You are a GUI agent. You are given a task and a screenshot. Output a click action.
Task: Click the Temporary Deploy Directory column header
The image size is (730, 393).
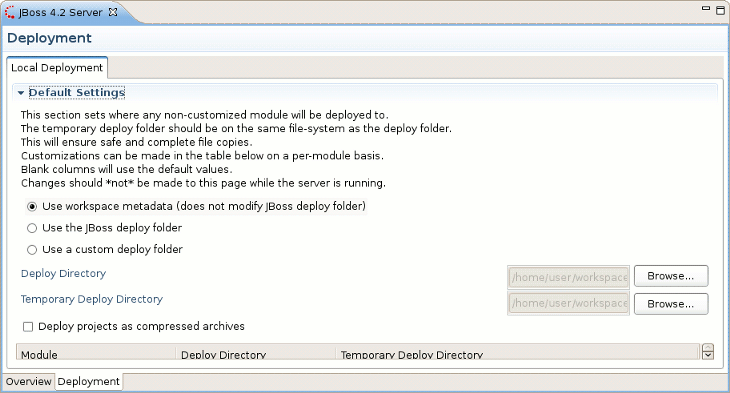click(x=517, y=352)
